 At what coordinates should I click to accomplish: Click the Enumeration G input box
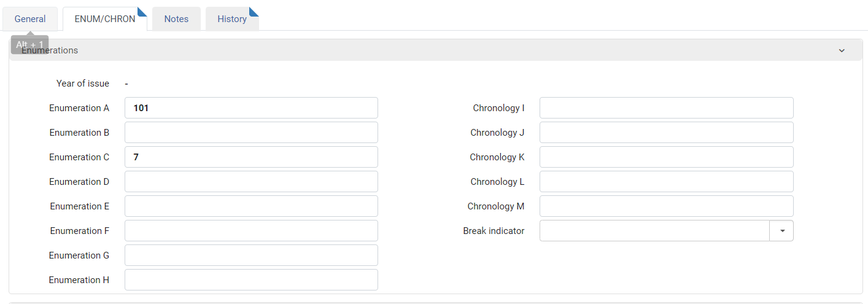point(251,255)
